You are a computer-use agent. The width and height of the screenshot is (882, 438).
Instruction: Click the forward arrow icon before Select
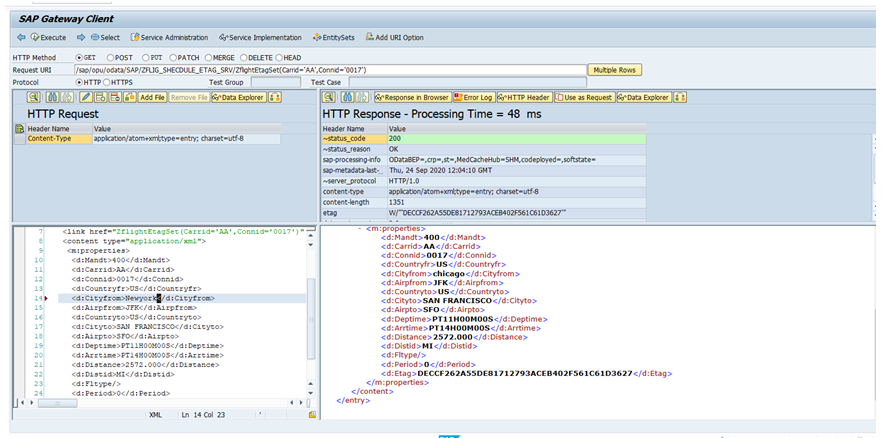80,38
